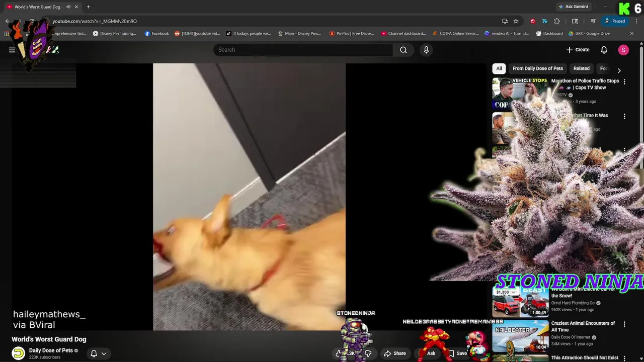Bookmark this page with the star icon
Viewport: 644px width, 362px height.
point(516,21)
